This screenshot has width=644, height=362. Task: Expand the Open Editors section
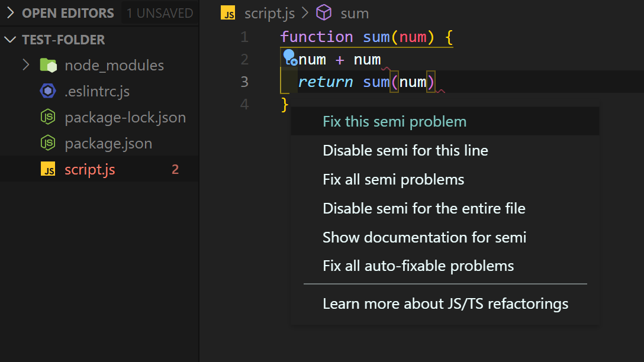click(11, 13)
